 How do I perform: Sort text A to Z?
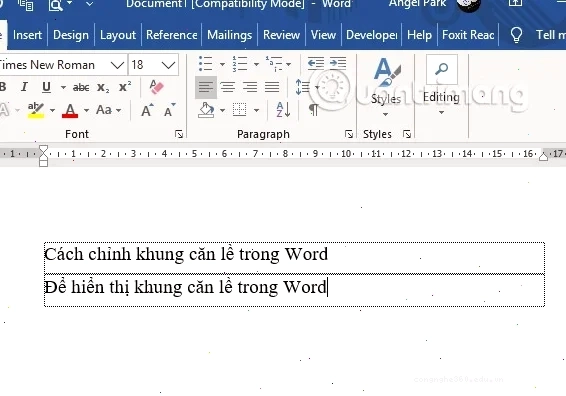point(283,110)
